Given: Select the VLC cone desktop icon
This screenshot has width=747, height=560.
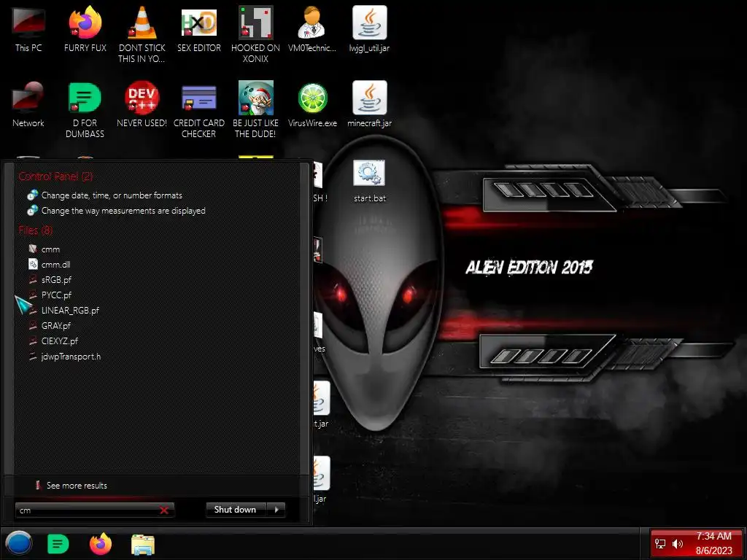Looking at the screenshot, I should point(142,34).
